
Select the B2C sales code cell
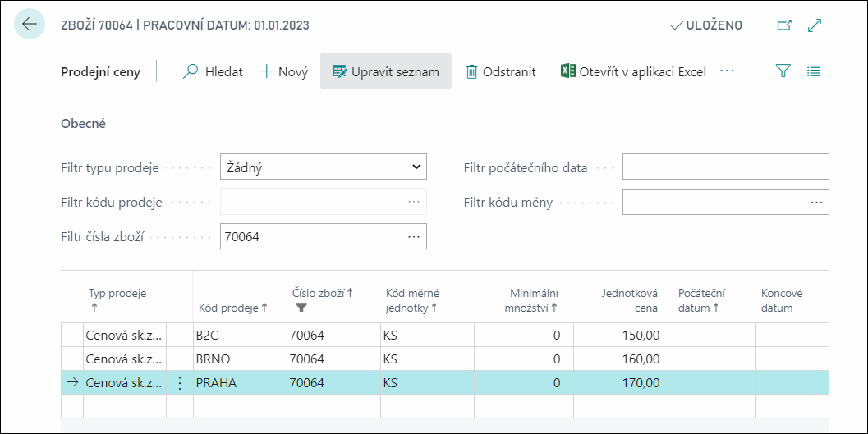pyautogui.click(x=240, y=335)
